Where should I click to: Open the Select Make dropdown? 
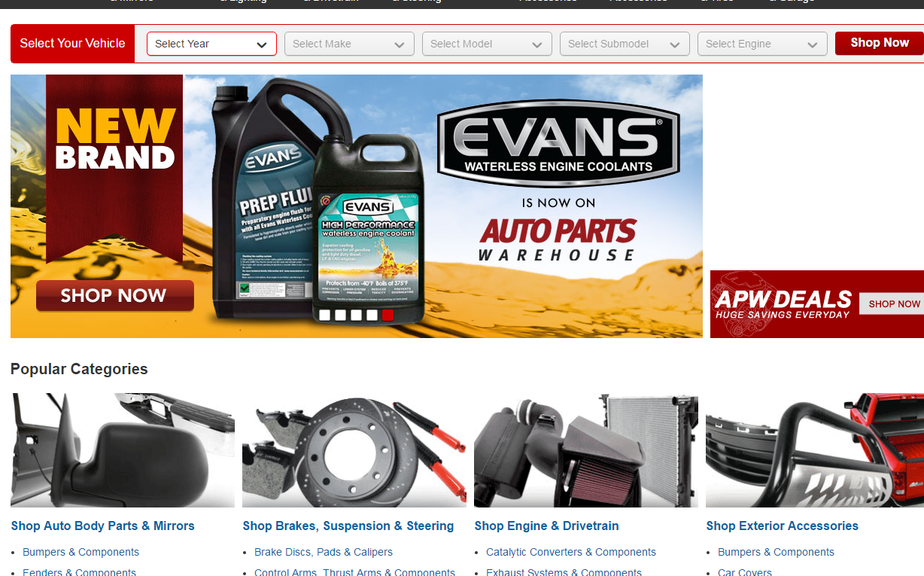[349, 44]
